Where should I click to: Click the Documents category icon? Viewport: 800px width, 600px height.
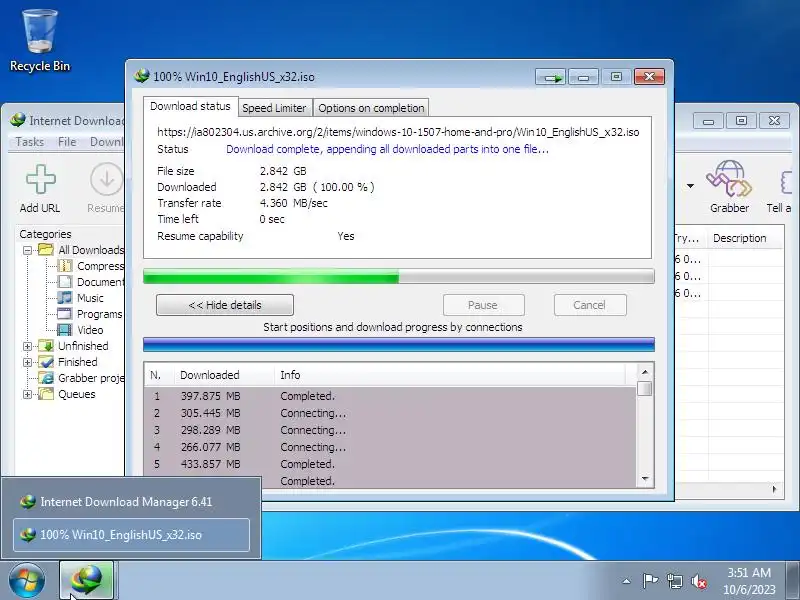pyautogui.click(x=65, y=282)
